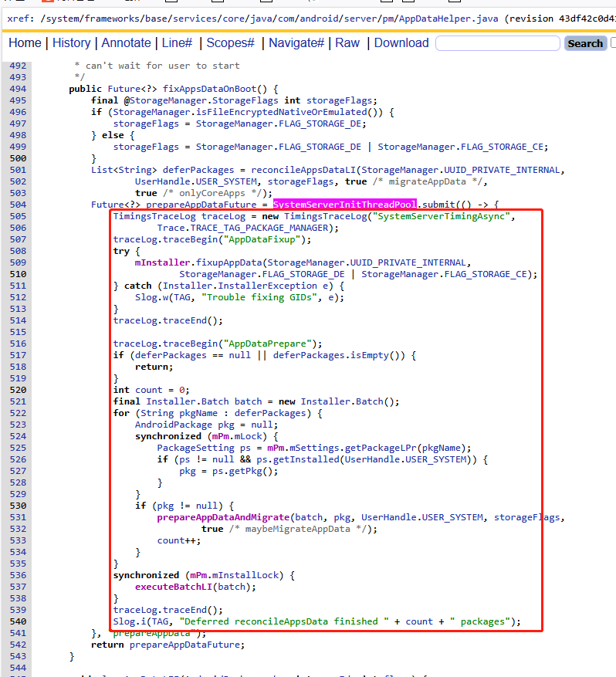Open the Annotate view
The image size is (616, 677).
126,43
